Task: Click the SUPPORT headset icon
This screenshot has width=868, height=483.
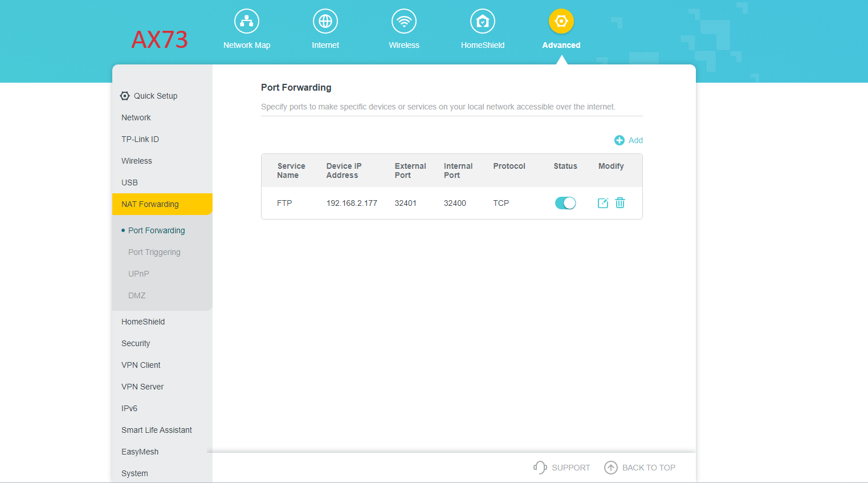Action: (x=540, y=468)
